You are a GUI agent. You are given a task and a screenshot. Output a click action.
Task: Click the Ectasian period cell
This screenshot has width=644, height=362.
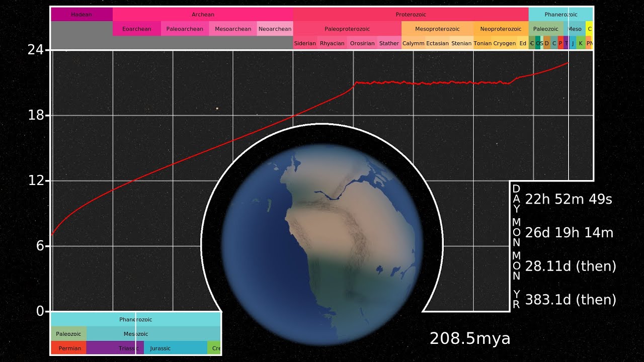point(437,43)
